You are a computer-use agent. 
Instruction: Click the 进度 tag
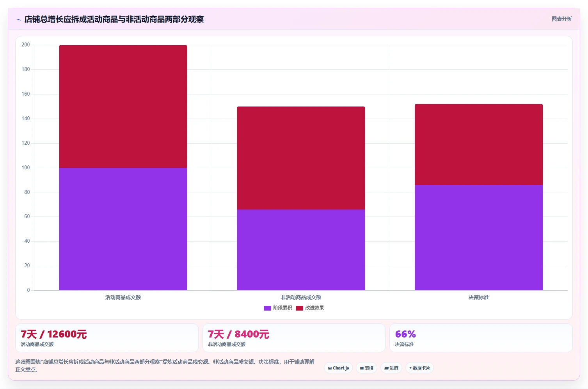coord(391,368)
